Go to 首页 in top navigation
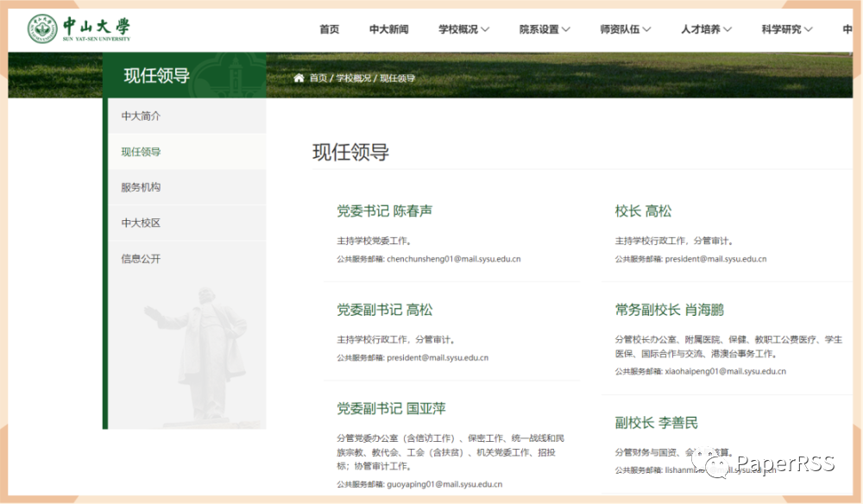The image size is (863, 504). [329, 29]
